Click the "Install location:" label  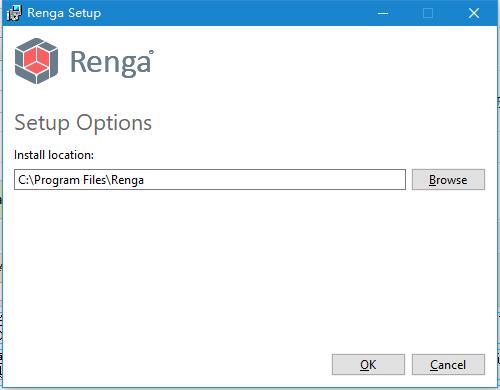pyautogui.click(x=54, y=155)
